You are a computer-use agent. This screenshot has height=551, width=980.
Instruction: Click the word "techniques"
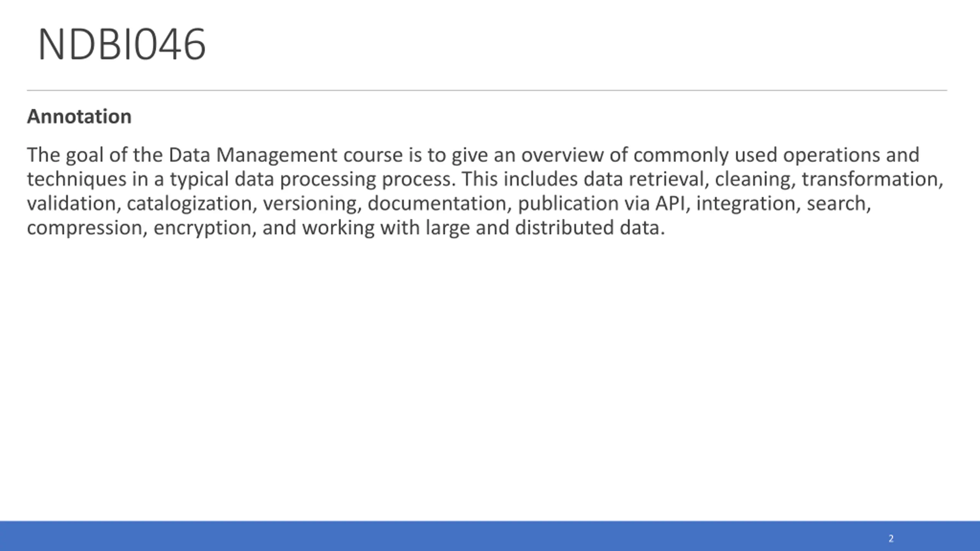77,180
